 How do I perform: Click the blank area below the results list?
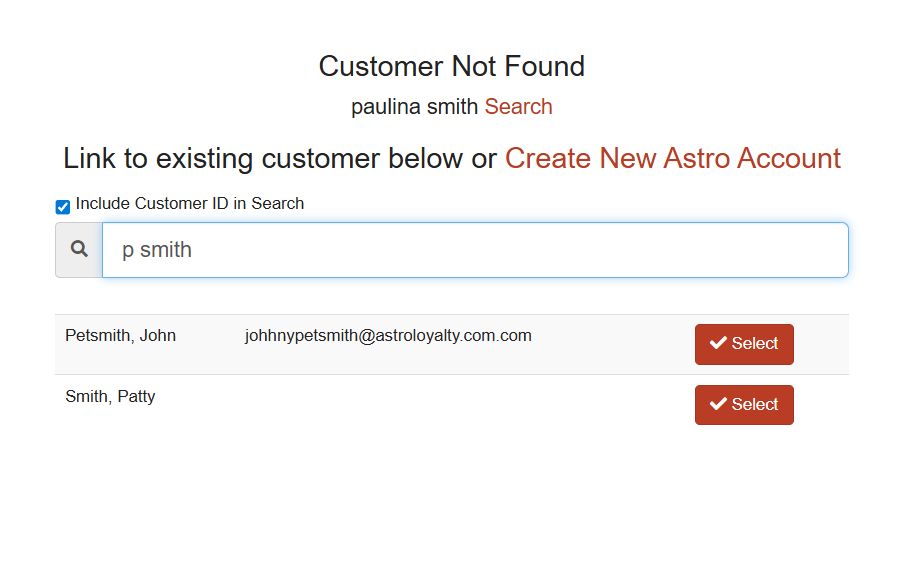tap(452, 490)
